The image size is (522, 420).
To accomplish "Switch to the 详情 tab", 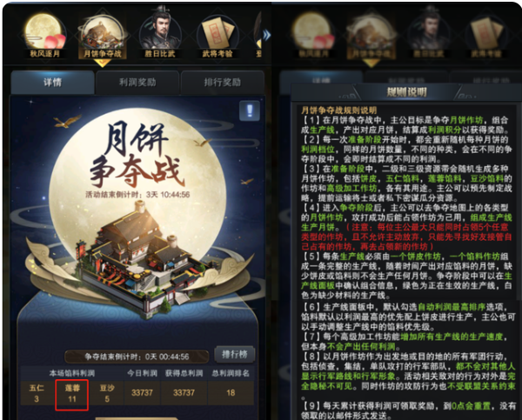I will [52, 83].
